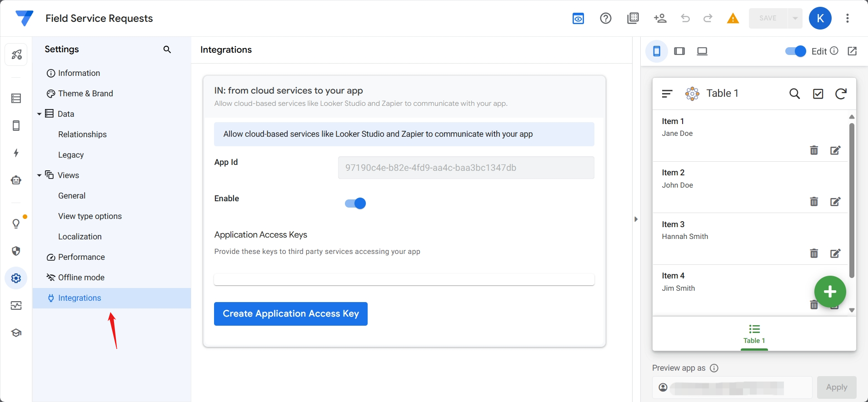The height and width of the screenshot is (402, 868).
Task: Delete Item 2 John Doe with trash icon
Action: (x=814, y=202)
